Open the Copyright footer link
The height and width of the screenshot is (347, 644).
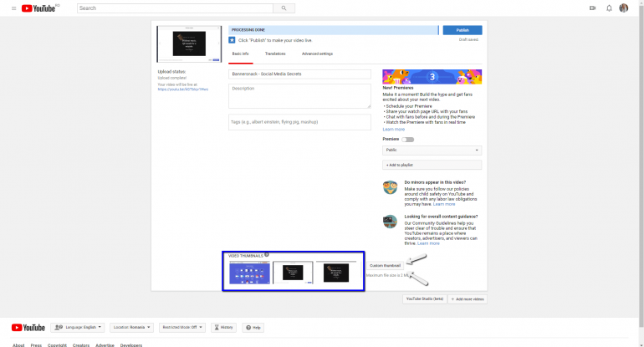pos(57,345)
